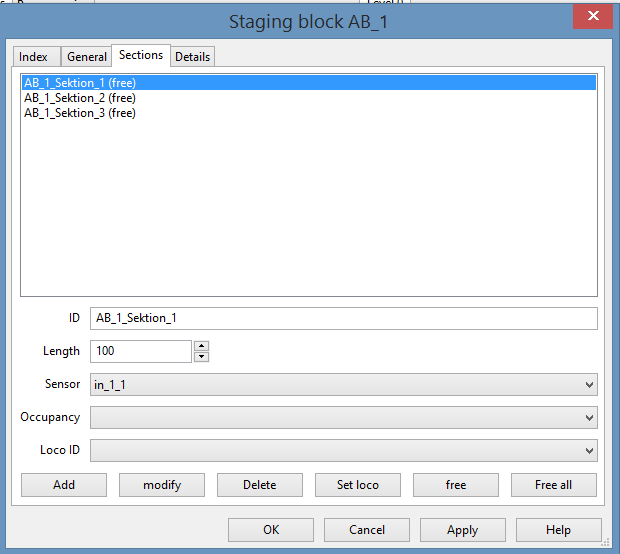Expand the Sensor dropdown
Screen dimensions: 620x554
(x=343, y=384)
